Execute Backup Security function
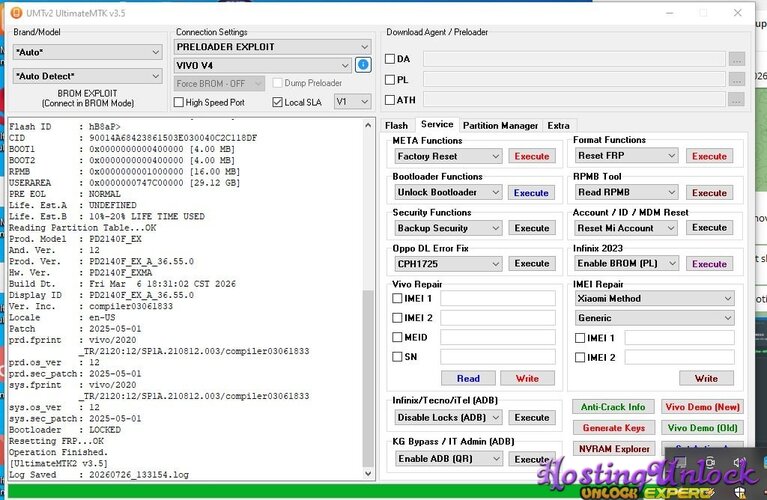 point(532,228)
